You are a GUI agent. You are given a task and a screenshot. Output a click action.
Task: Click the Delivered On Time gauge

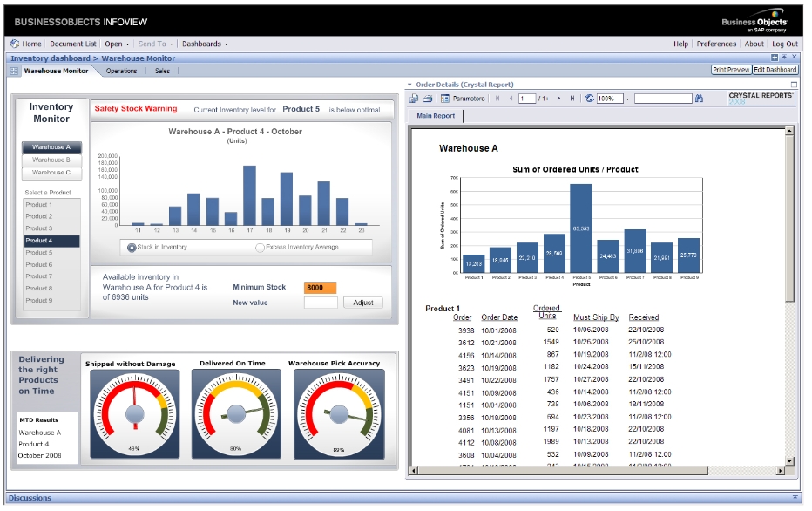click(236, 414)
